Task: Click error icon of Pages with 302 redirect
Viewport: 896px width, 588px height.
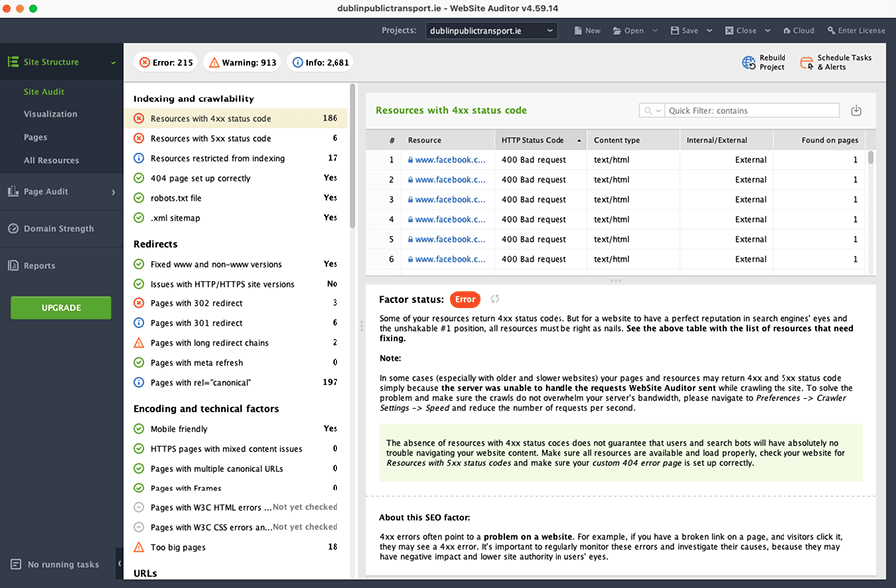Action: point(138,303)
